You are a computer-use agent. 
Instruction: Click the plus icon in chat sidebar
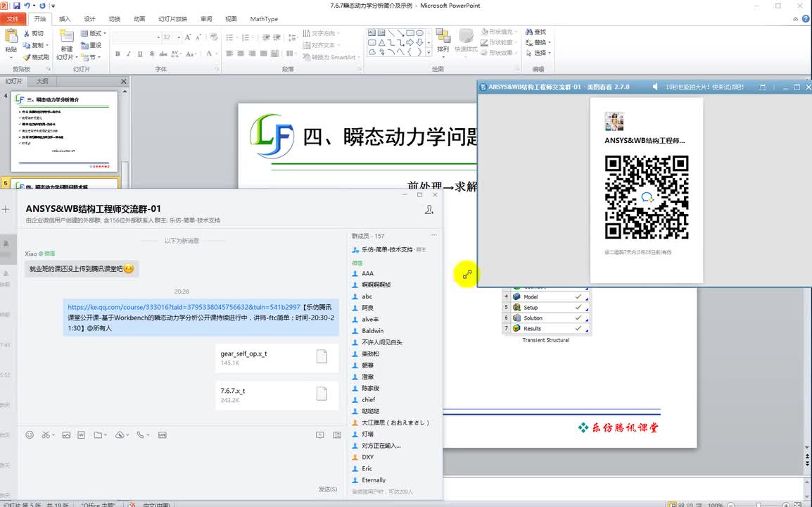click(6, 209)
